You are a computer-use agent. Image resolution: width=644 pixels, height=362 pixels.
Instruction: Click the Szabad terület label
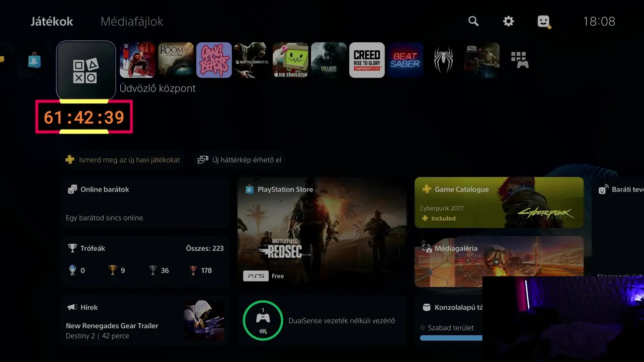click(x=451, y=328)
